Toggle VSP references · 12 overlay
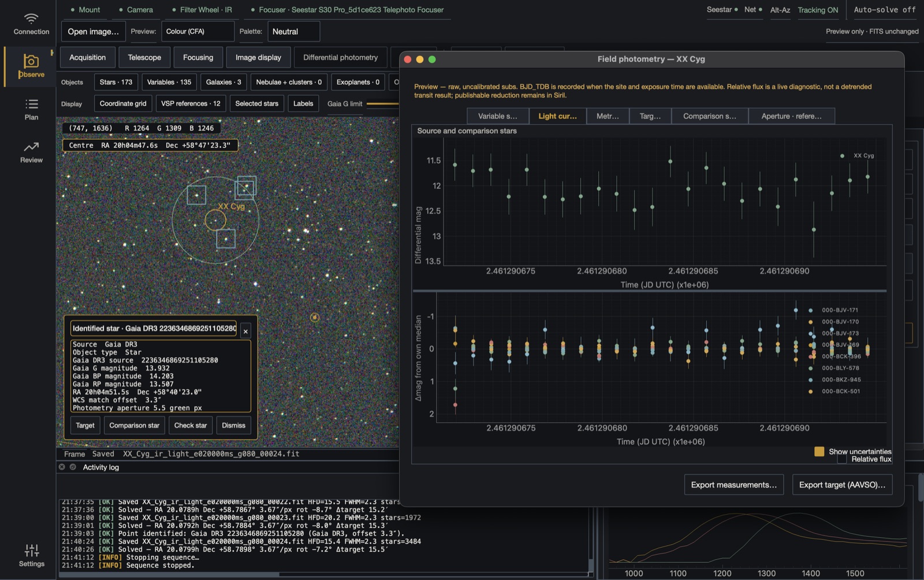The height and width of the screenshot is (580, 924). tap(191, 103)
